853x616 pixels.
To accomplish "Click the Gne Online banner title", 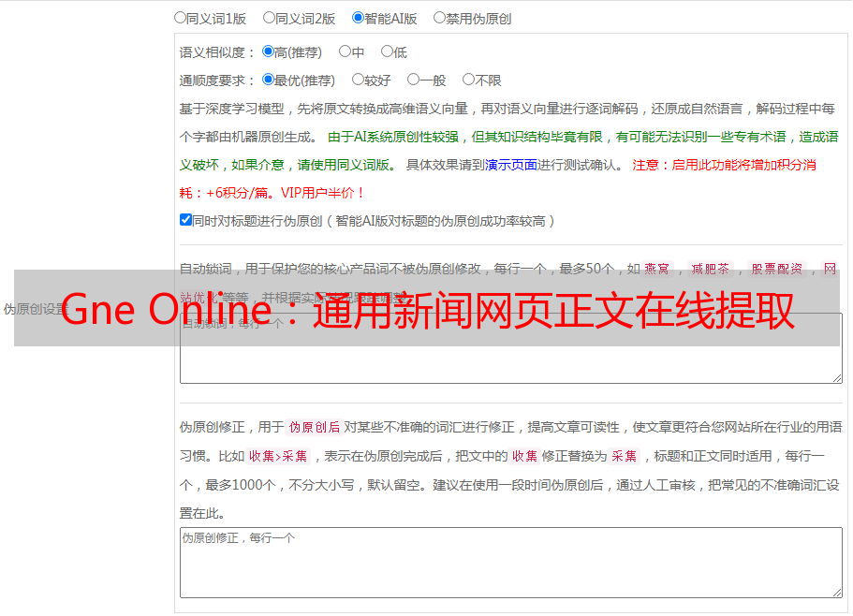I will point(427,309).
